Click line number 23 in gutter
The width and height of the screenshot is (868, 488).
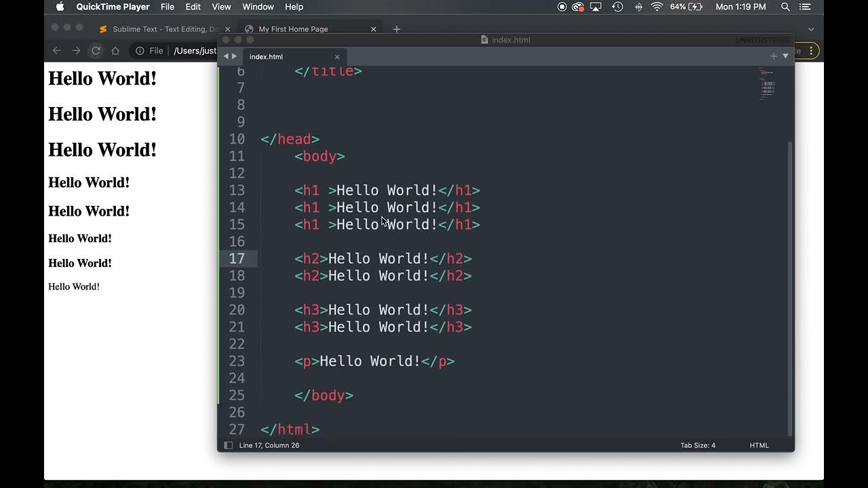tap(237, 361)
